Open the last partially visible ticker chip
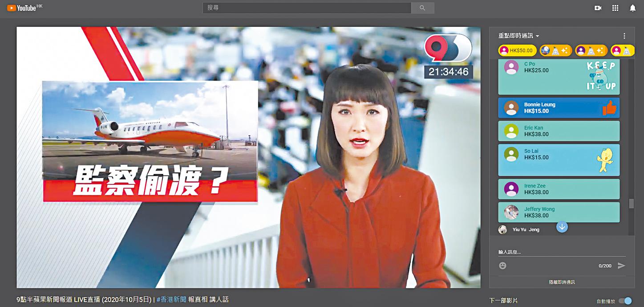This screenshot has height=307, width=644. point(623,50)
